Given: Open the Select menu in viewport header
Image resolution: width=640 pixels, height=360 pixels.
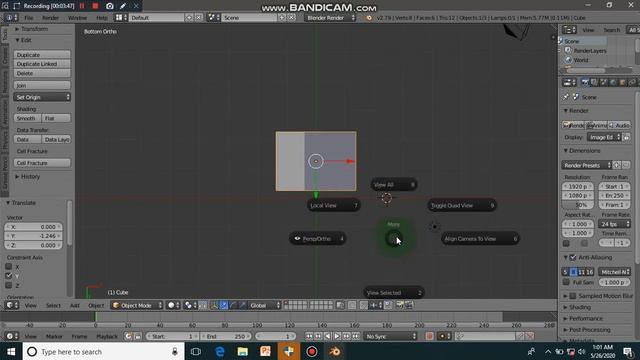Looking at the screenshot, I should pos(53,305).
